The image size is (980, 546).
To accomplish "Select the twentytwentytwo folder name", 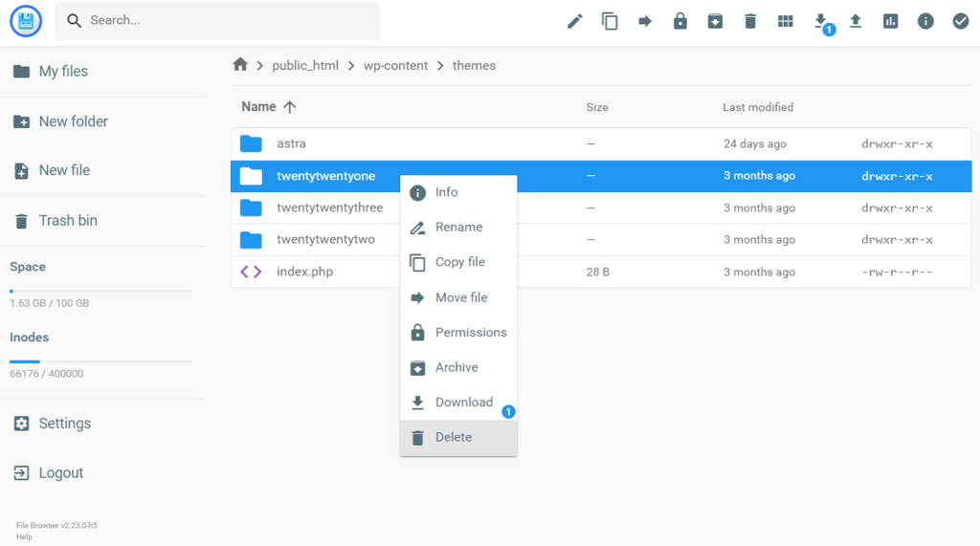I will tap(325, 239).
